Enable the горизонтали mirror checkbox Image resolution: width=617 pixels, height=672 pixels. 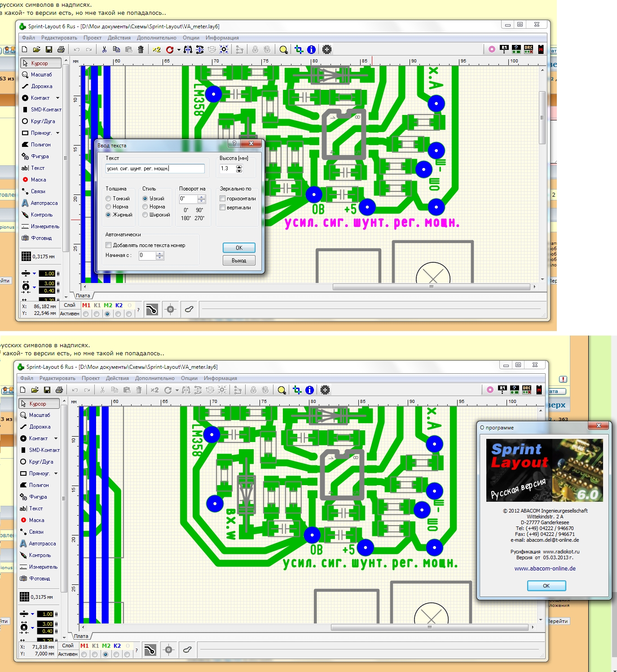point(222,199)
